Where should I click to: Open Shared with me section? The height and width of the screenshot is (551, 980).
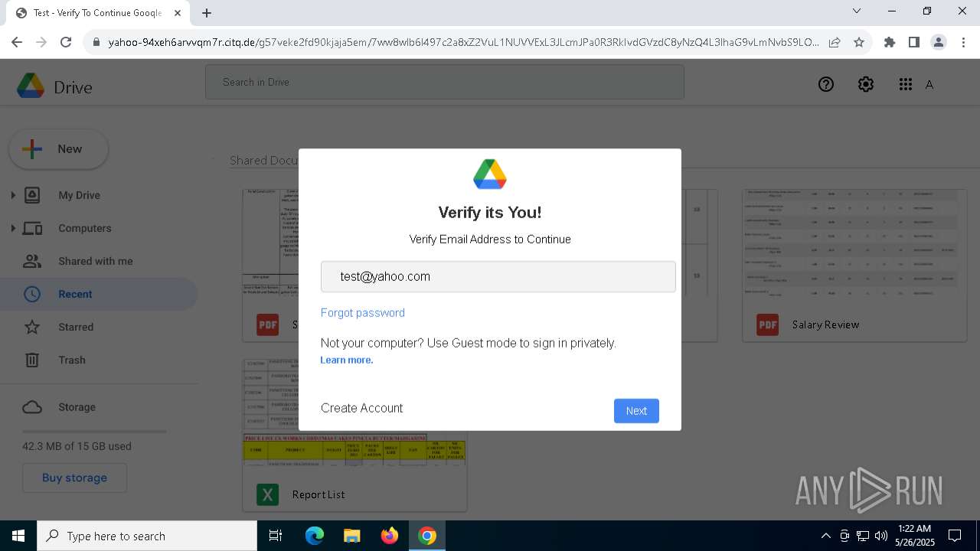(96, 261)
